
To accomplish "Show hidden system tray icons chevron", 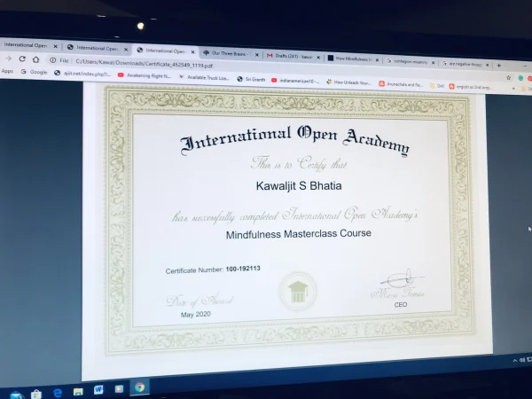I will [x=514, y=361].
